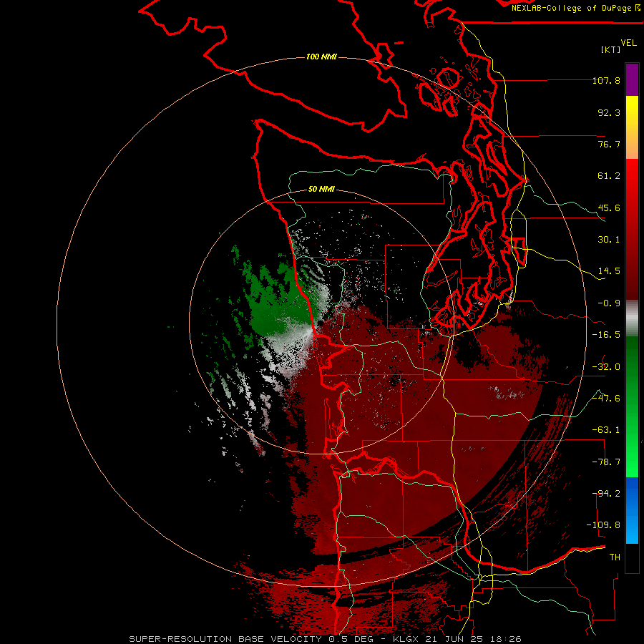Click the -63.1 velocity scale value
Viewport: 644px width, 644px height.
606,430
